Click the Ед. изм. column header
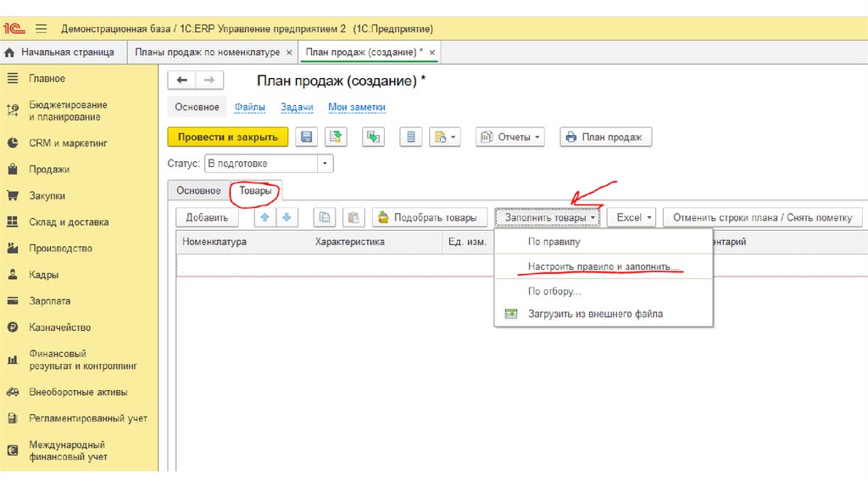This screenshot has height=487, width=868. pos(468,242)
